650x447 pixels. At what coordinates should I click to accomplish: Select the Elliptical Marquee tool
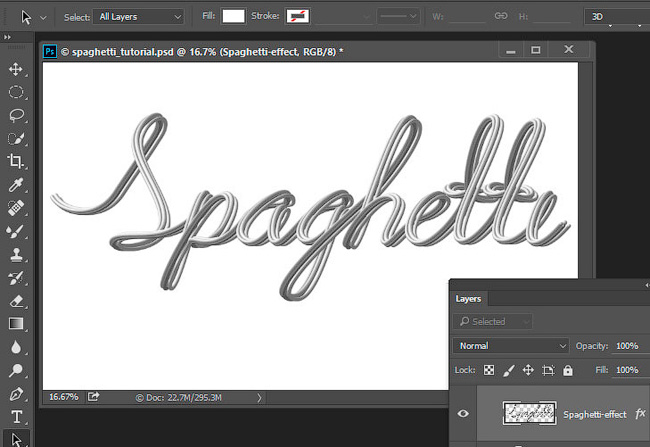click(x=16, y=92)
